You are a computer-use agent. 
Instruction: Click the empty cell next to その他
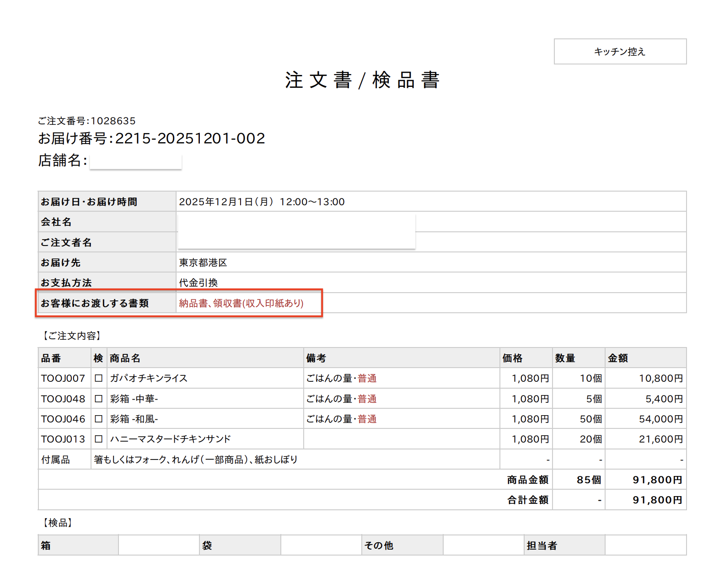tap(483, 545)
